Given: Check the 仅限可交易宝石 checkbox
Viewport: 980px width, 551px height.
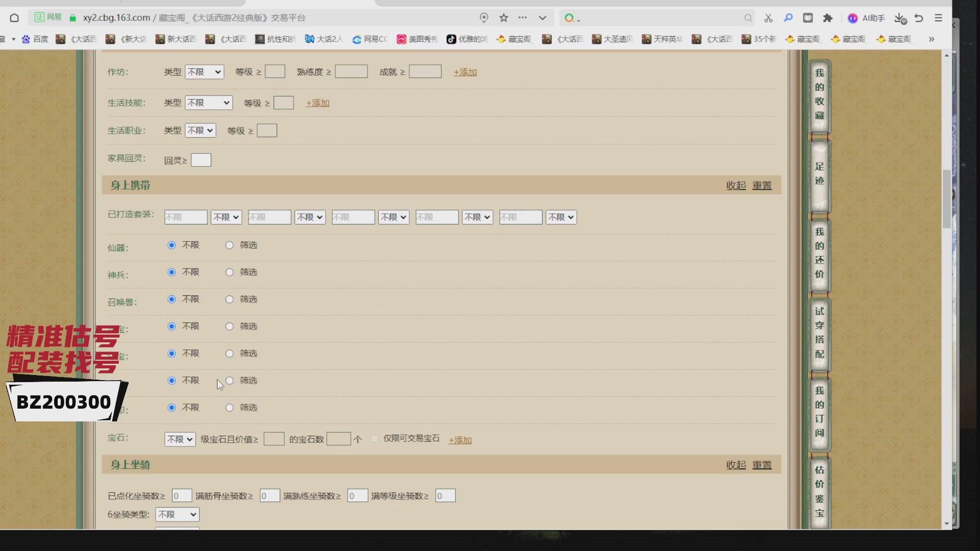Looking at the screenshot, I should 375,438.
